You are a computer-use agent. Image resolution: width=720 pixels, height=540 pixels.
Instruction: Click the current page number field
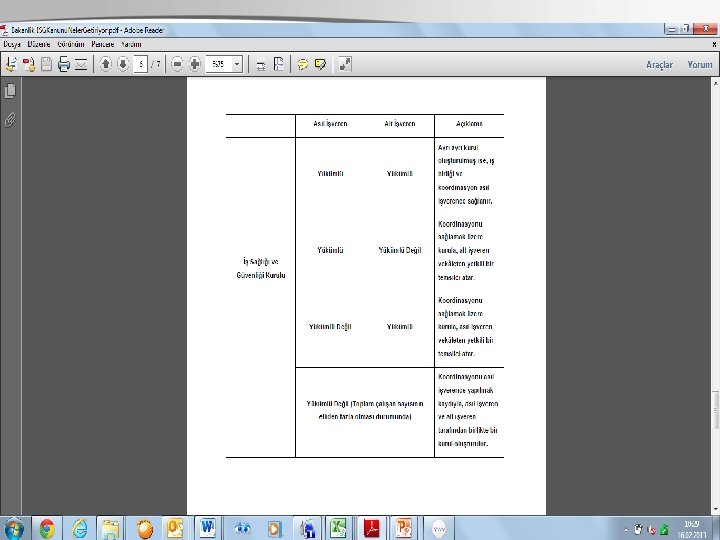(141, 64)
